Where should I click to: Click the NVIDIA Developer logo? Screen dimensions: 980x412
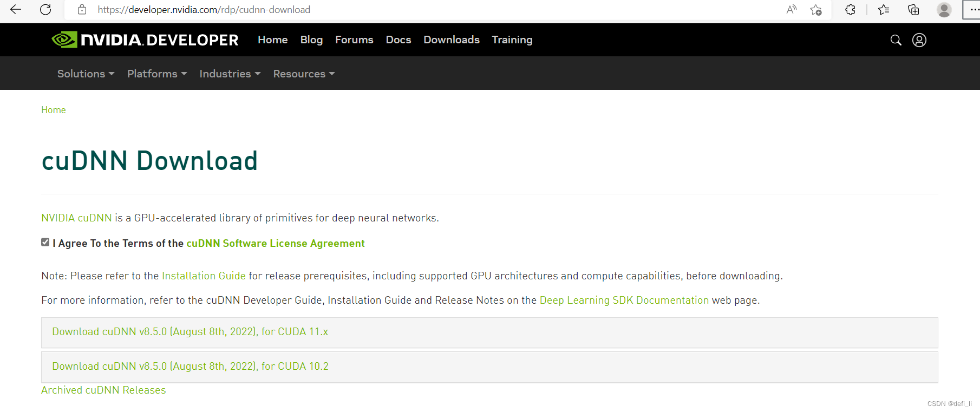[x=145, y=40]
